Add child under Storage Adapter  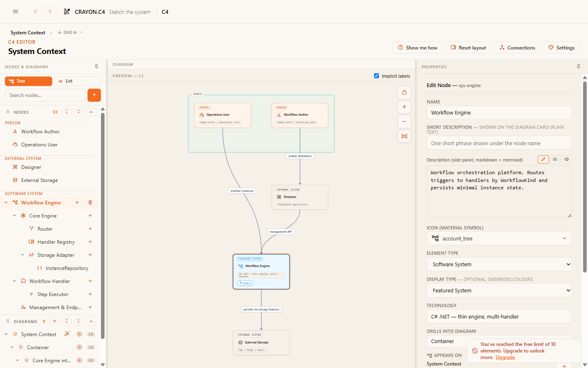(90, 255)
